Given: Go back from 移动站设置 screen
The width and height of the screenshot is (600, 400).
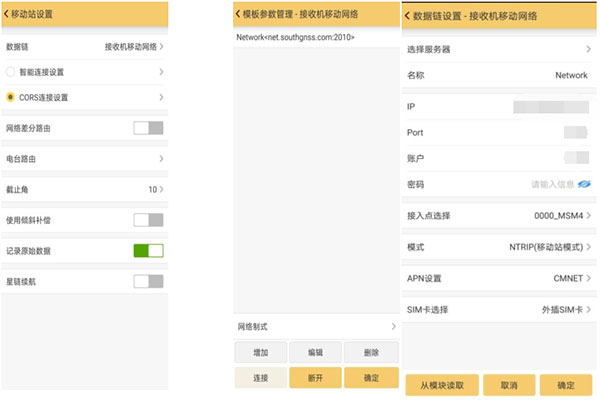Looking at the screenshot, I should pyautogui.click(x=8, y=14).
